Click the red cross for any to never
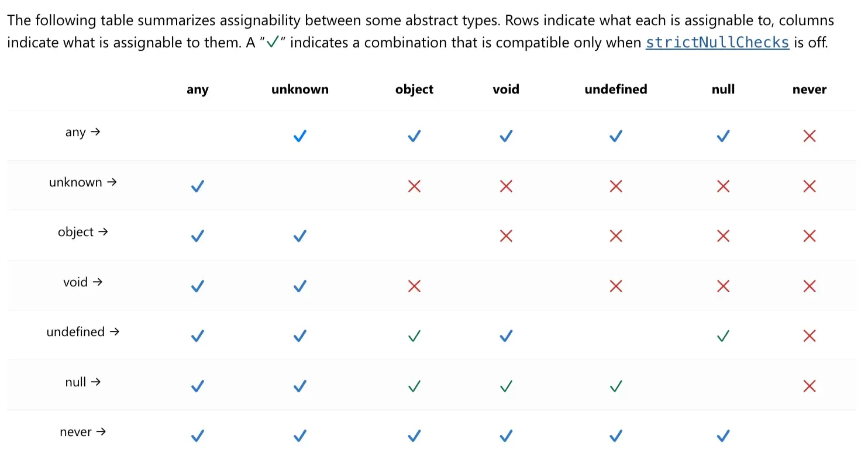 (x=809, y=136)
